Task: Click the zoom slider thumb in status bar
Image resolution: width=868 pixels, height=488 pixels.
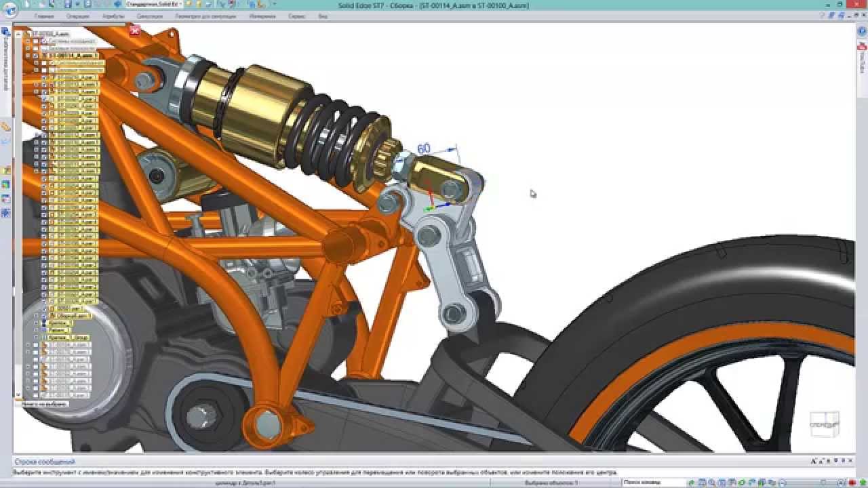Action: (823, 482)
